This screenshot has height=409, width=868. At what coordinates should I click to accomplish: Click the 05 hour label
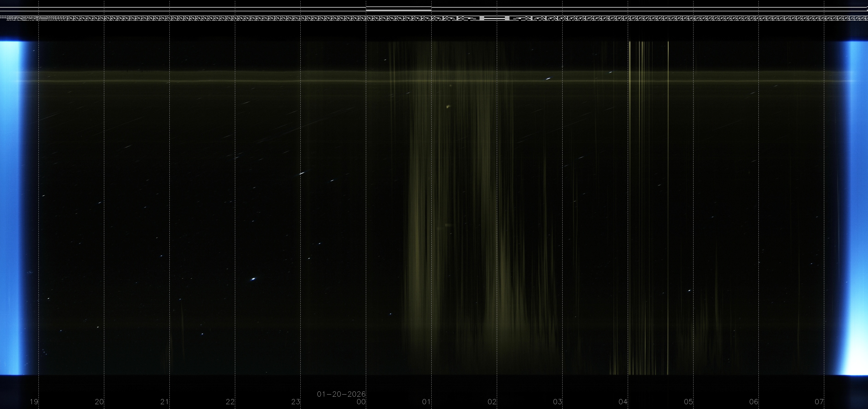click(x=688, y=402)
